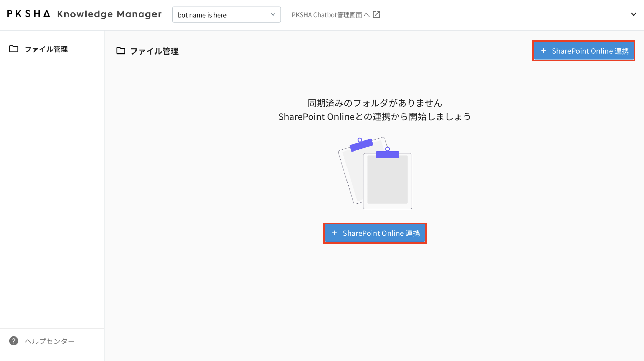Click the clipboard illustration in the empty state
This screenshot has width=644, height=361.
pyautogui.click(x=375, y=173)
